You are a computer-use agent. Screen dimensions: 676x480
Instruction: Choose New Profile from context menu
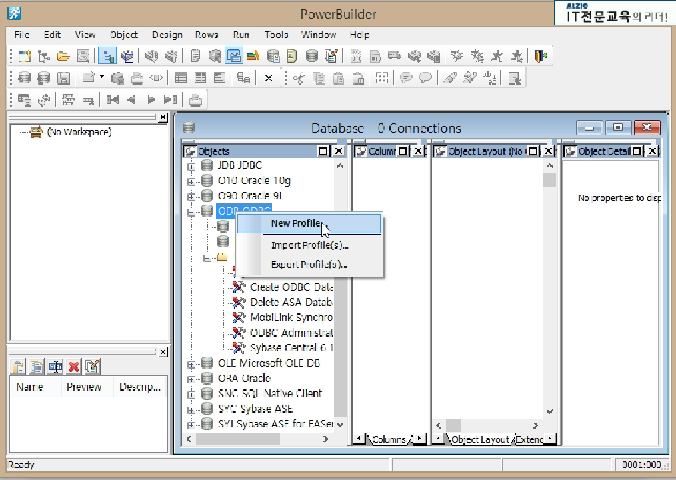point(309,223)
